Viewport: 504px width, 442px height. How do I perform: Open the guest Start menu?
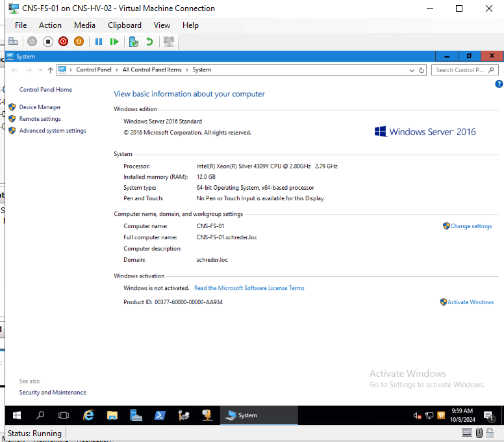[x=17, y=415]
